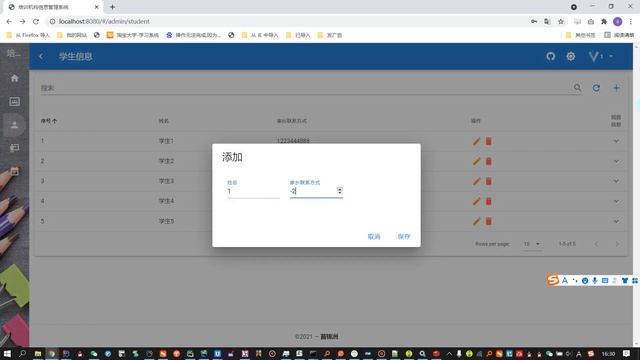Open Windows taskbar search
Viewport: 640px width, 360px height.
pos(22,353)
